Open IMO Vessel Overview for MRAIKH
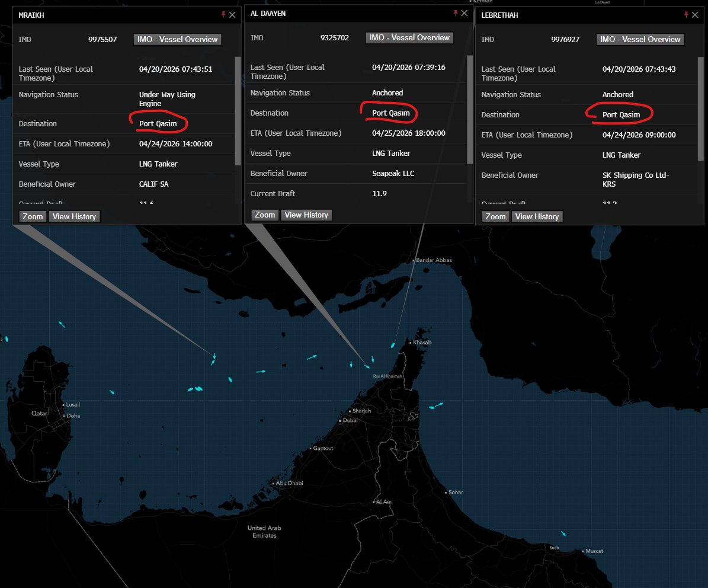This screenshot has height=588, width=708. (x=178, y=39)
